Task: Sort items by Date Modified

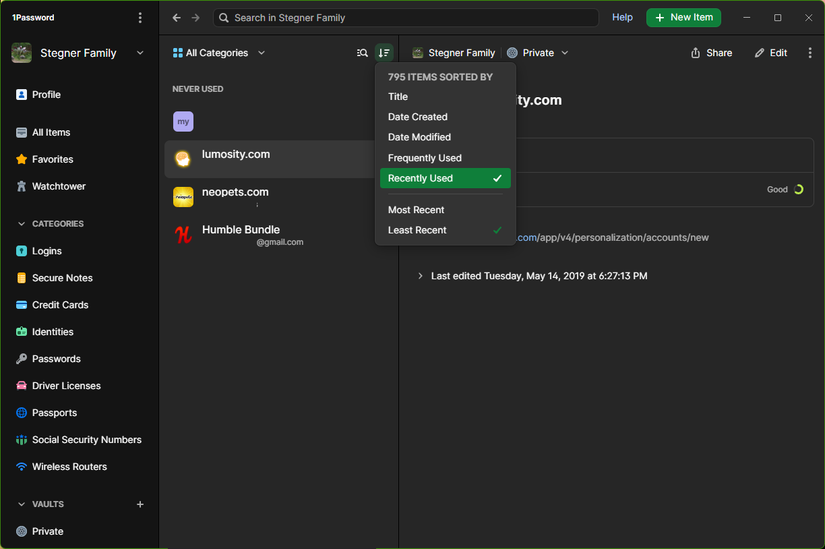Action: [419, 137]
